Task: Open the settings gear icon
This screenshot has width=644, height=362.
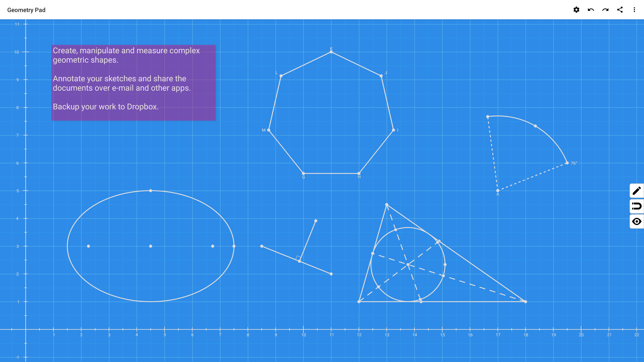Action: pyautogui.click(x=576, y=10)
